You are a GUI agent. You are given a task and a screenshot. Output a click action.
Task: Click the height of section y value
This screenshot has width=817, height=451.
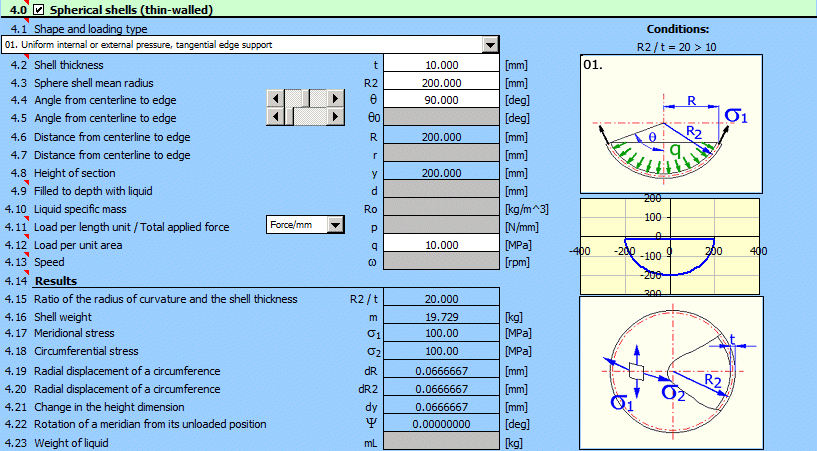tap(441, 173)
